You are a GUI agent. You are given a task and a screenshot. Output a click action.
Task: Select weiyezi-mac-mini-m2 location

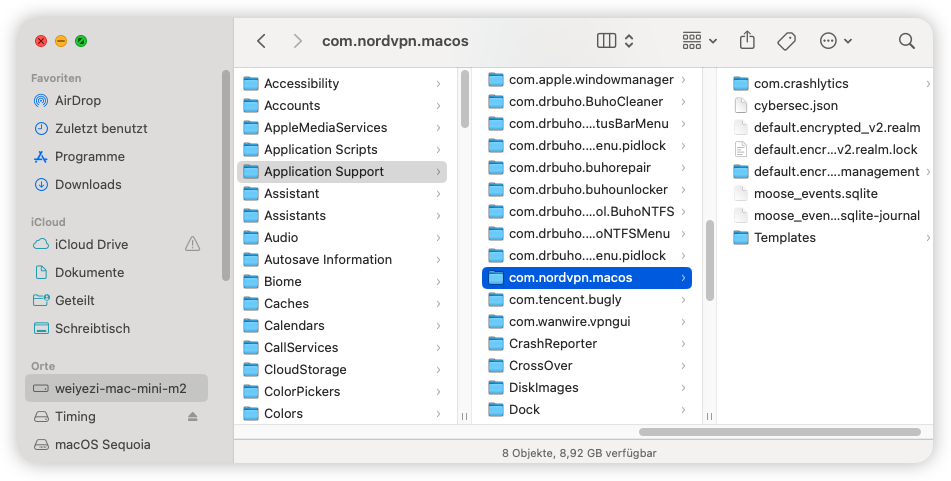[116, 388]
